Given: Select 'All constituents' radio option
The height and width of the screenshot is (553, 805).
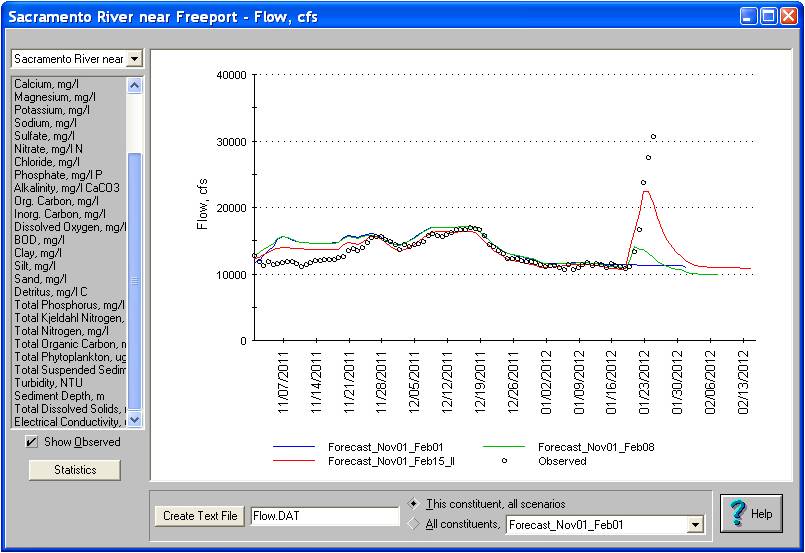Looking at the screenshot, I should pos(413,524).
